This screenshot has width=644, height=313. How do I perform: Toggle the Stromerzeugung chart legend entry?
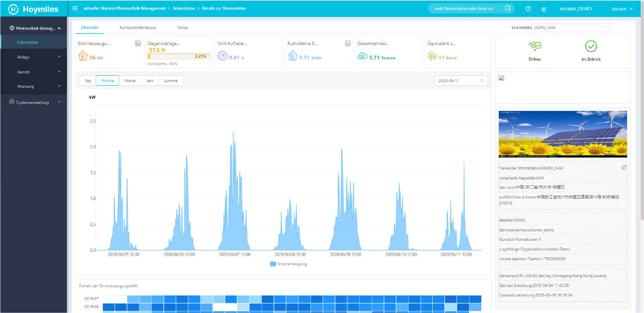[288, 264]
